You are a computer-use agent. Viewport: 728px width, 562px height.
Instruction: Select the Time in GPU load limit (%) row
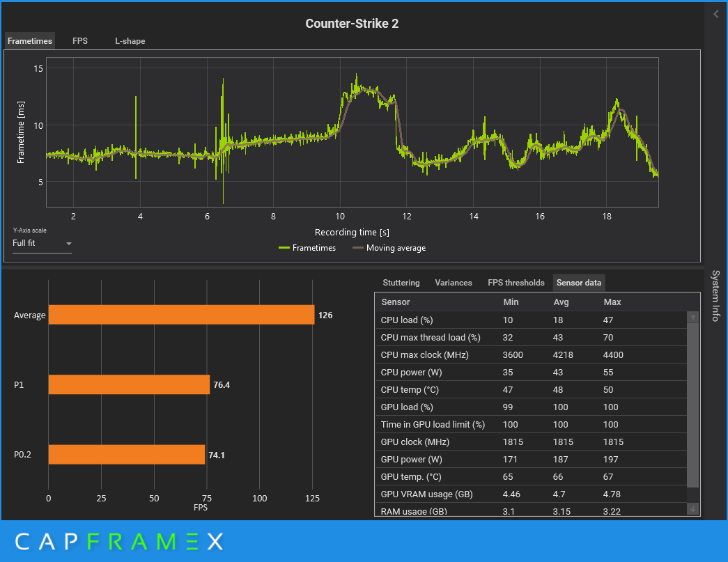[x=531, y=425]
